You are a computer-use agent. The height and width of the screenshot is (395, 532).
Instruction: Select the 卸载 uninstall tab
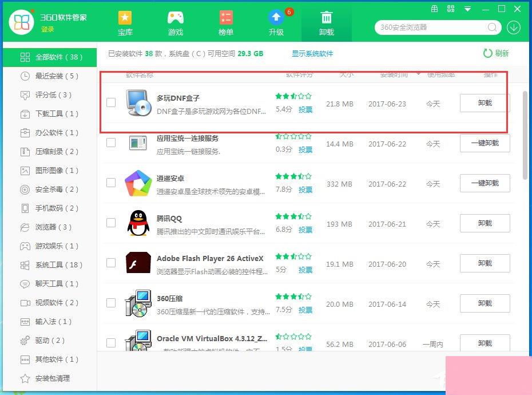pos(327,23)
